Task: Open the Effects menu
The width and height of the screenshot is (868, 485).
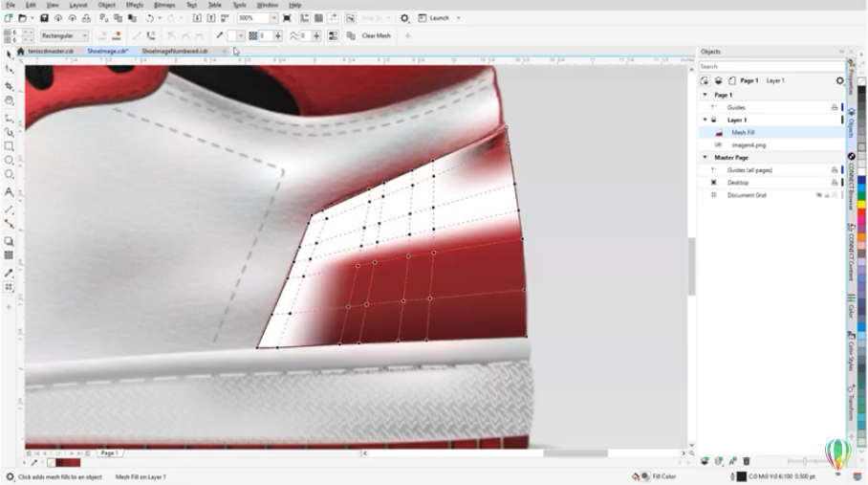Action: [135, 5]
